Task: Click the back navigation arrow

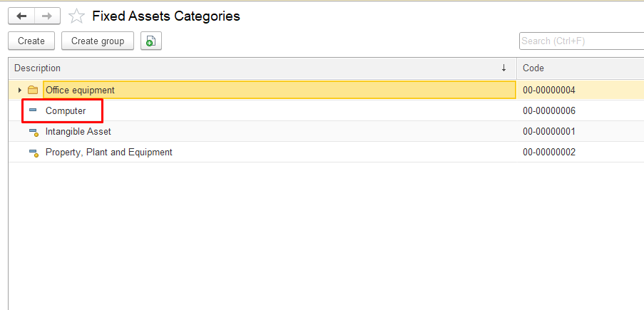Action: [x=21, y=16]
